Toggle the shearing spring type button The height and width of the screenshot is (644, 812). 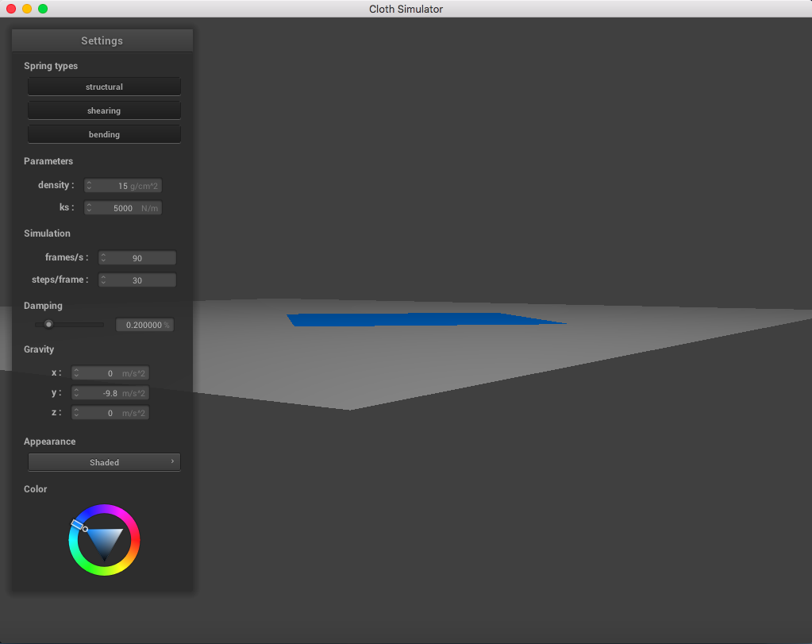pos(104,110)
